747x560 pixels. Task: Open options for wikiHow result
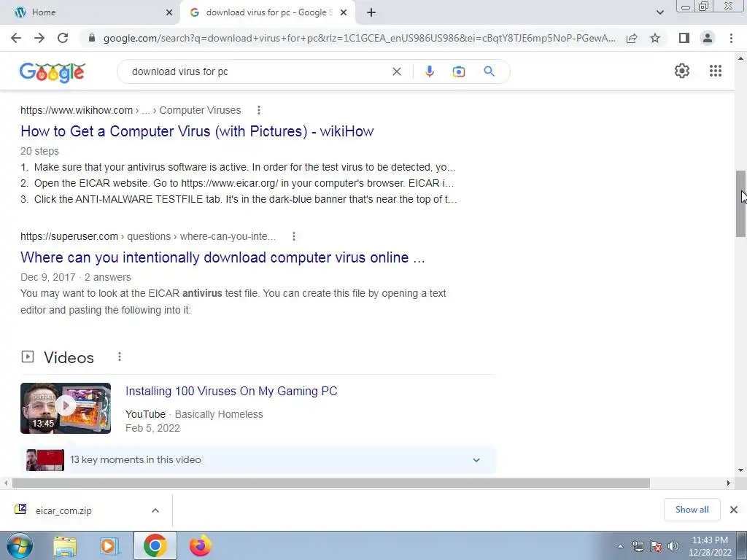259,110
